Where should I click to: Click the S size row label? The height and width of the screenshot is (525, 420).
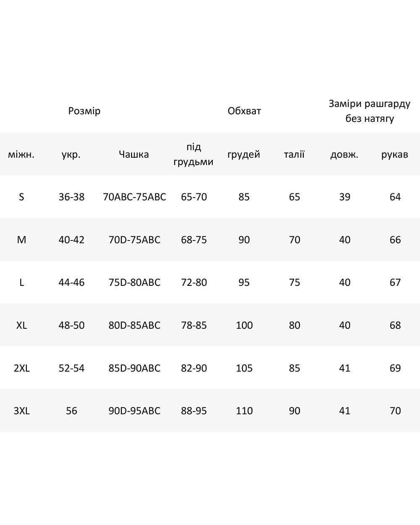(x=21, y=197)
